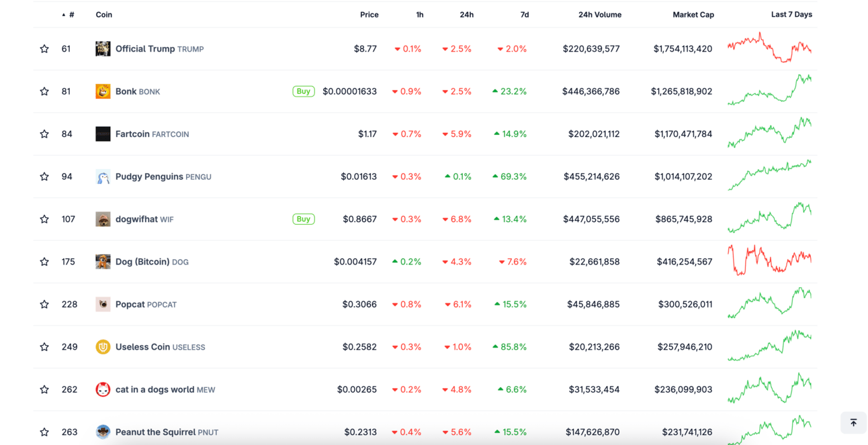Click Useless Coin 7d change 85.8%
This screenshot has height=445, width=868.
(509, 347)
